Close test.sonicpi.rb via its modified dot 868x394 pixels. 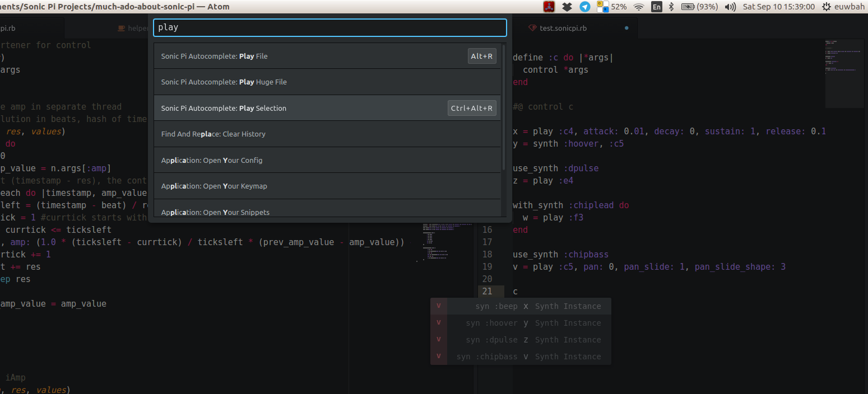(626, 28)
